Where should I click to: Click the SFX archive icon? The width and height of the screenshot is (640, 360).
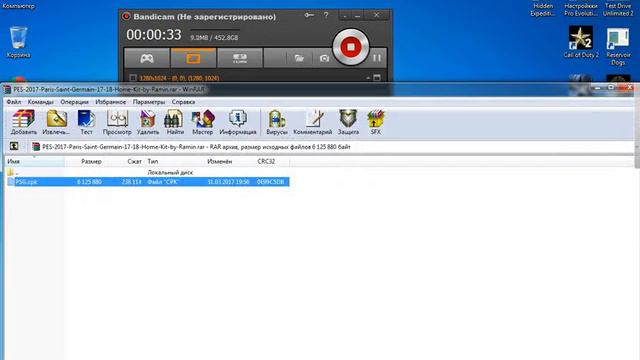pos(376,122)
